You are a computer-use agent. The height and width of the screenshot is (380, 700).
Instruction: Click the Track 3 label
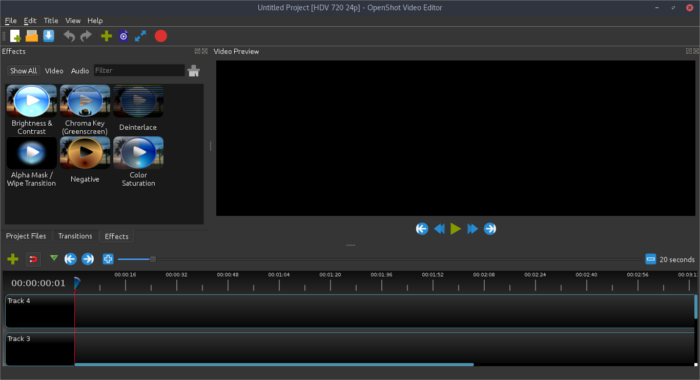click(19, 338)
